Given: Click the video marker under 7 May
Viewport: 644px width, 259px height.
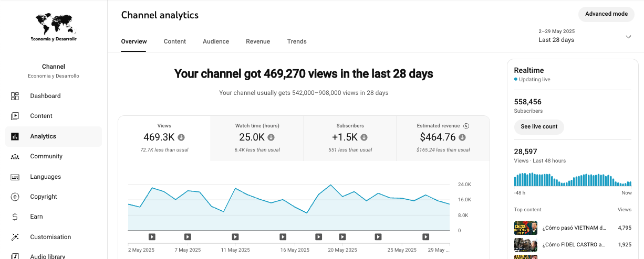Looking at the screenshot, I should click(x=188, y=237).
